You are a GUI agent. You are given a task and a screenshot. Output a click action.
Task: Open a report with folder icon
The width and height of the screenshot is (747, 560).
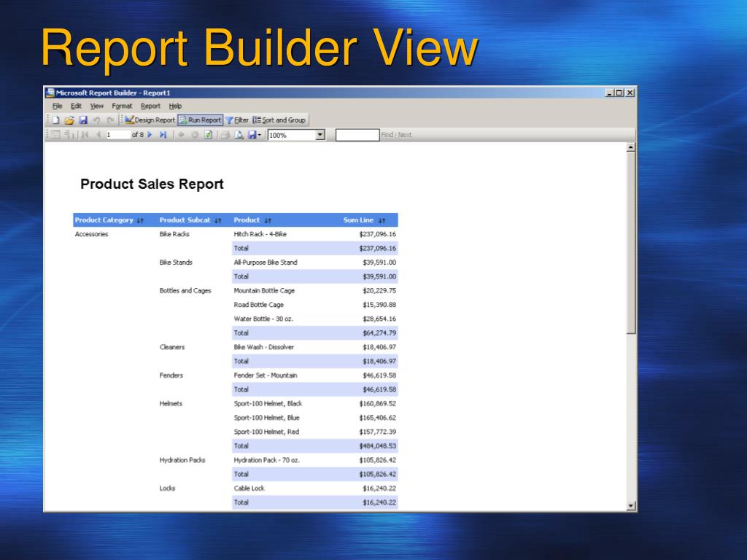(x=69, y=120)
